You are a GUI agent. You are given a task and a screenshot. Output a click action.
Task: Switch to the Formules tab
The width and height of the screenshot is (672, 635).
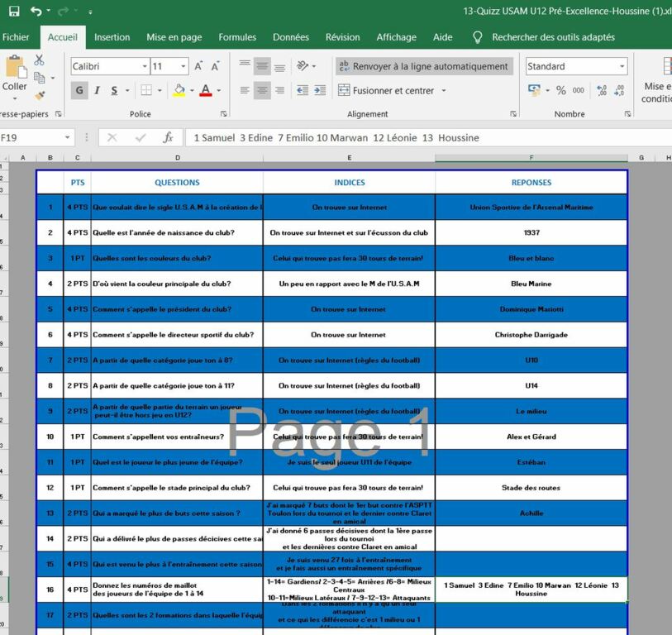pyautogui.click(x=236, y=37)
